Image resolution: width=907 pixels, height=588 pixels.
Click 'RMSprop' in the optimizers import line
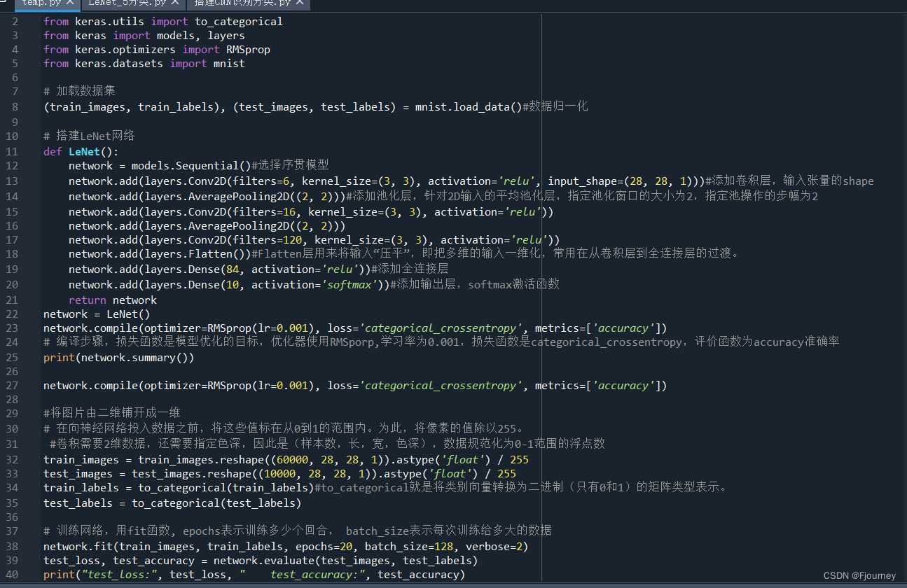point(248,50)
